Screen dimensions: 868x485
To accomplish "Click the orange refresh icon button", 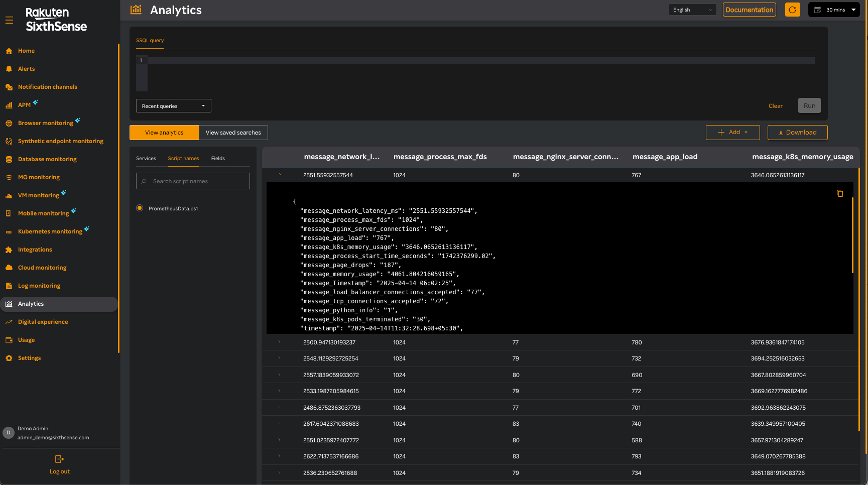I will point(792,10).
